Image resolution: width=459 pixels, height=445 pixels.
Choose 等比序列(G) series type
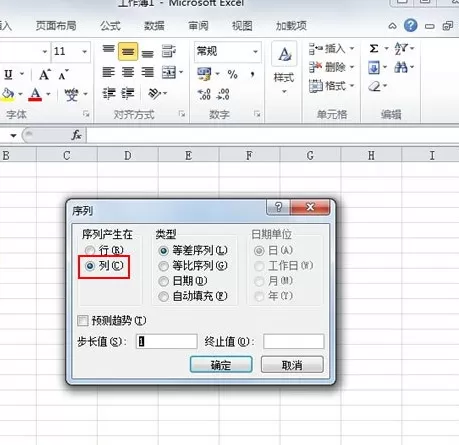(163, 266)
